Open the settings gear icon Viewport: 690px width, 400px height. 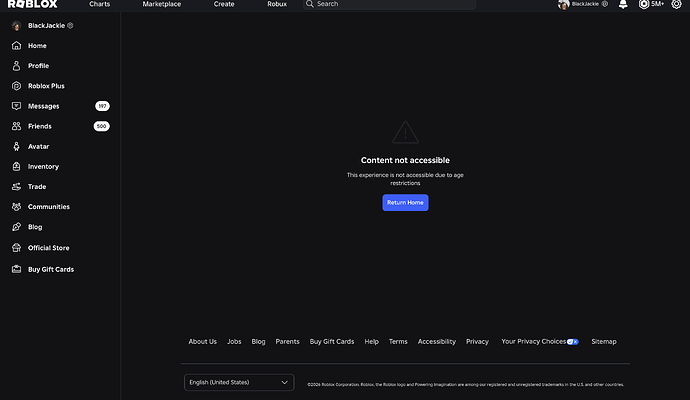pos(676,4)
